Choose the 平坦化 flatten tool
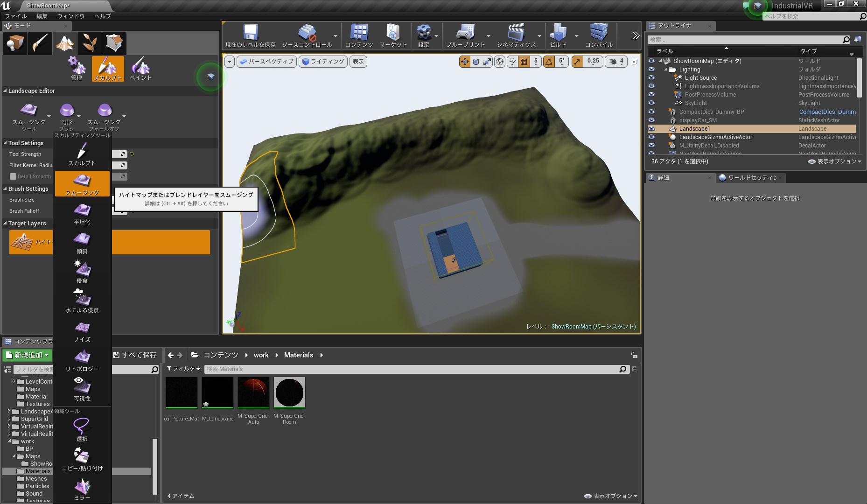This screenshot has width=867, height=504. tap(82, 214)
